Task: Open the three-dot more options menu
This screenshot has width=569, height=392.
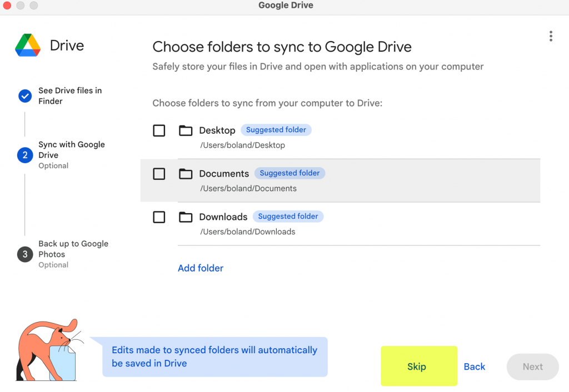Action: point(551,36)
